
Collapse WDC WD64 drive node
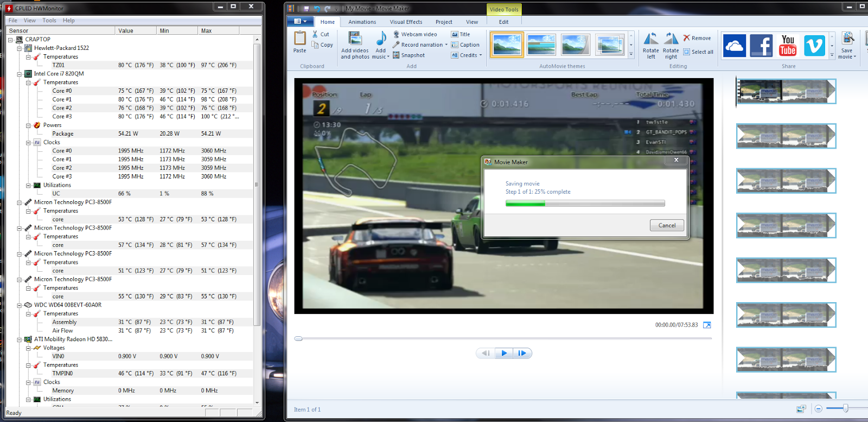click(20, 305)
